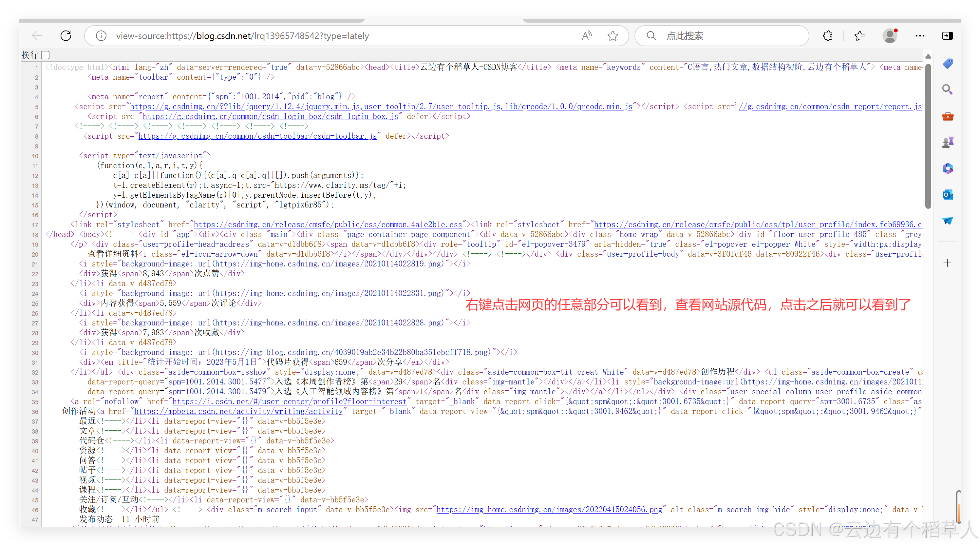The width and height of the screenshot is (980, 546).
Task: Open the Favorites list icon
Action: point(859,36)
